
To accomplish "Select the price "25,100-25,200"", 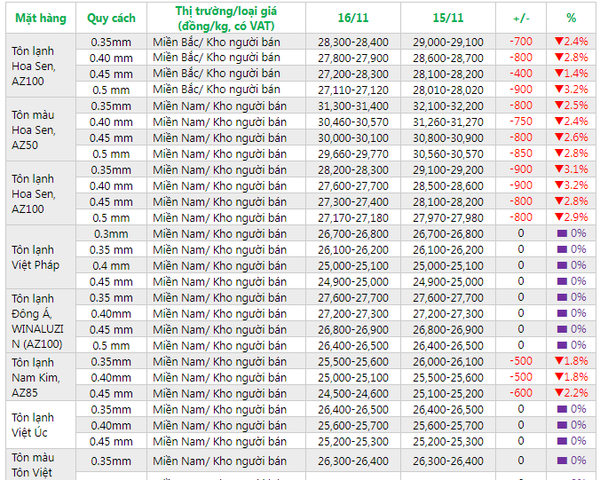I will (448, 393).
